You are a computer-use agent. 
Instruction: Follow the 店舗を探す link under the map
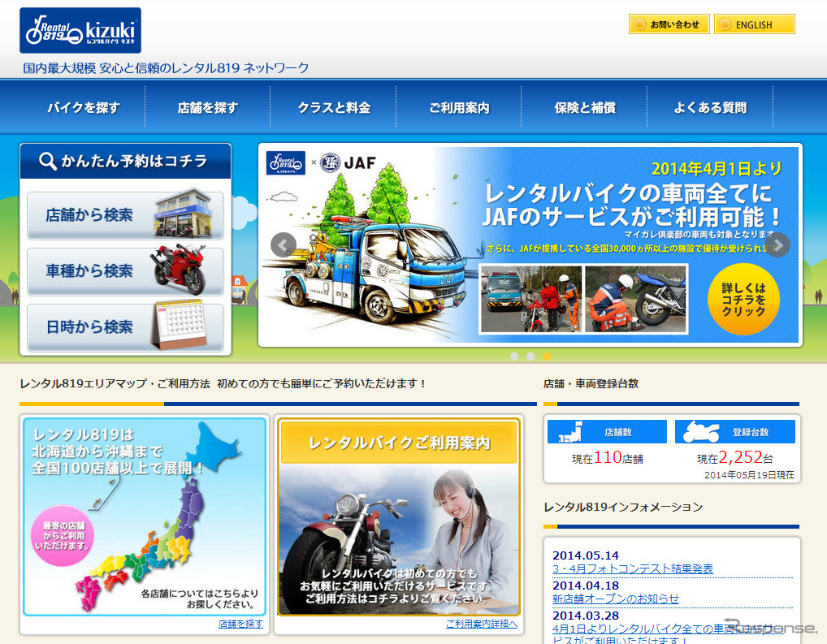click(240, 624)
